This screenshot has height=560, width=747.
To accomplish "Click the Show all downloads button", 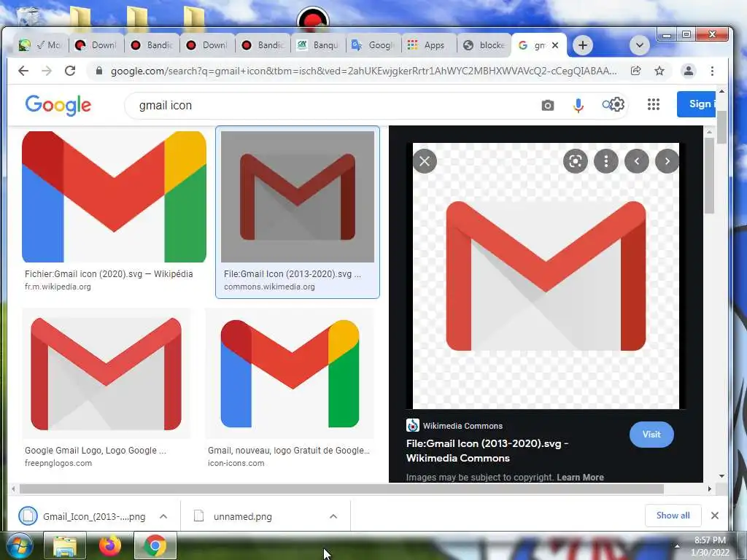I will tap(673, 516).
